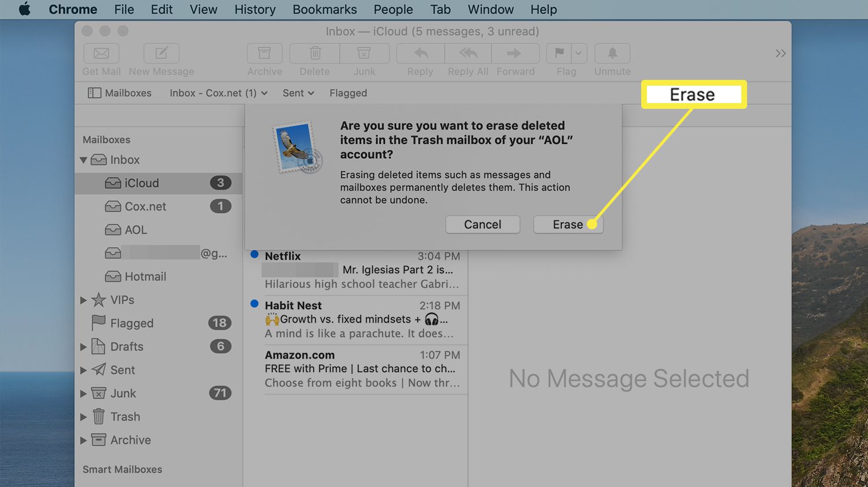868x487 pixels.
Task: Click the Flagged mailbox flag icon
Action: coord(99,322)
